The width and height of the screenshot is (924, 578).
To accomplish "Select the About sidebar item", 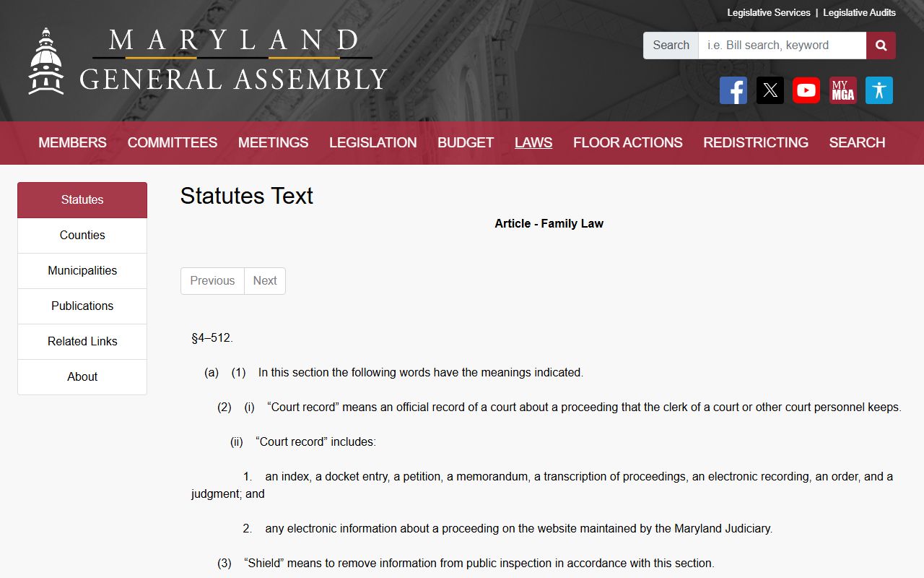I will click(x=82, y=377).
